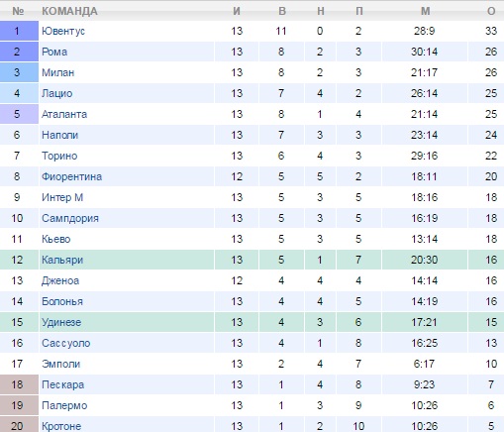Select position 18 relegation rank cell

coord(19,384)
